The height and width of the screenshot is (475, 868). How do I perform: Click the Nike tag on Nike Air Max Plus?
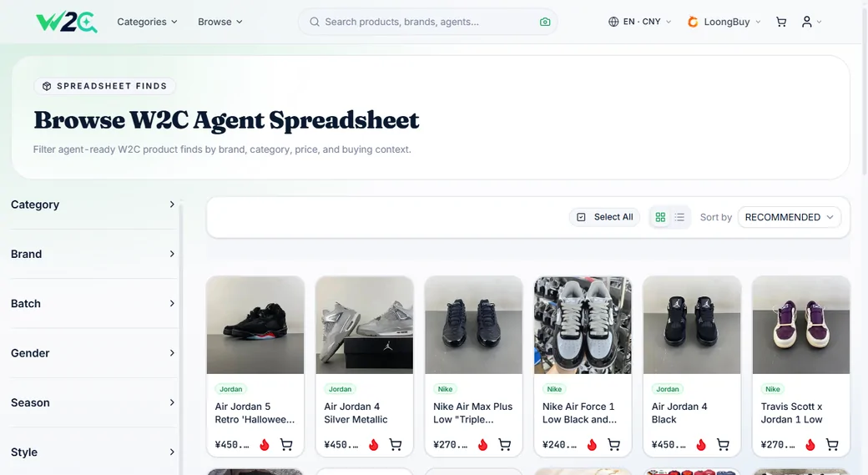(x=445, y=389)
